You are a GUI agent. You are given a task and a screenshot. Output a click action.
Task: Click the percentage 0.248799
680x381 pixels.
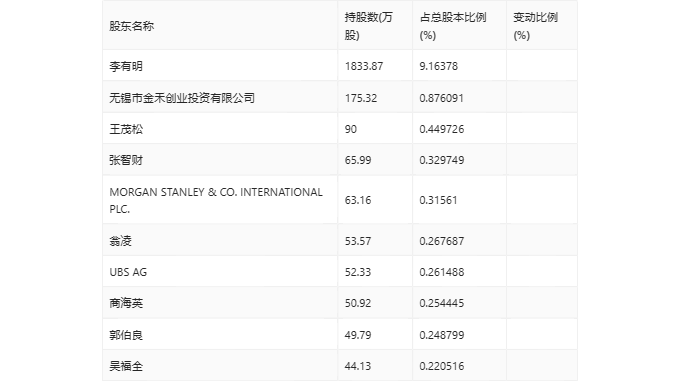click(441, 335)
